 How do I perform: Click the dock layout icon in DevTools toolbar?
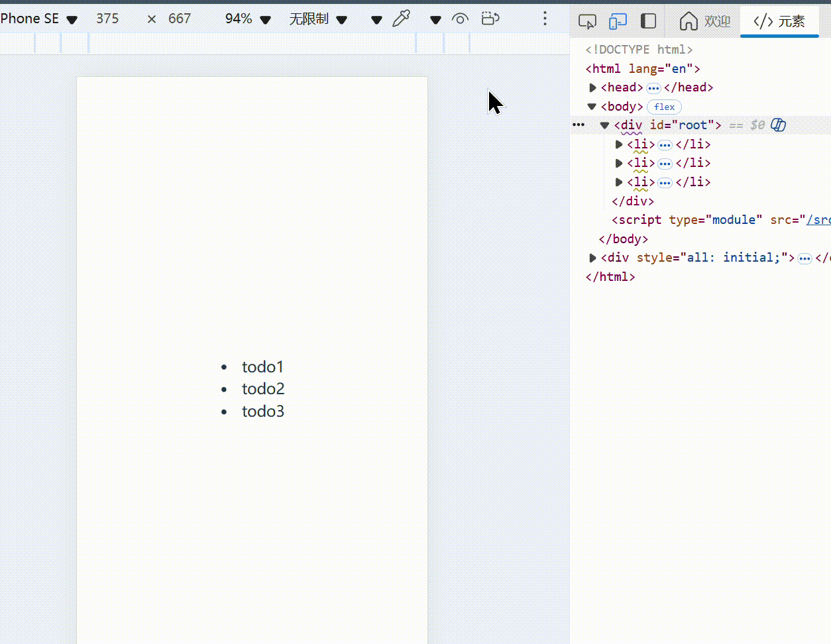tap(648, 21)
